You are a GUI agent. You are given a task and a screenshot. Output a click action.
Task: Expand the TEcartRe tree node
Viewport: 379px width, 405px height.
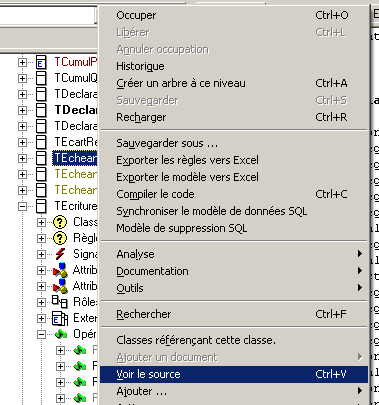tap(22, 142)
